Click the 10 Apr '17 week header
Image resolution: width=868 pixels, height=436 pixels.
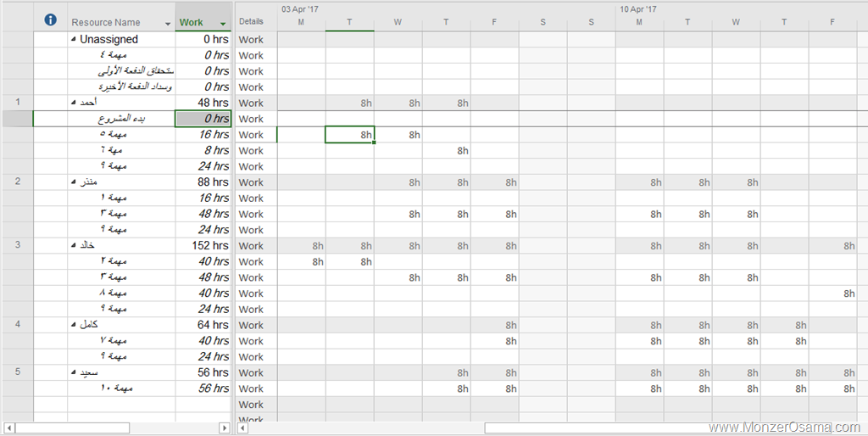coord(637,8)
